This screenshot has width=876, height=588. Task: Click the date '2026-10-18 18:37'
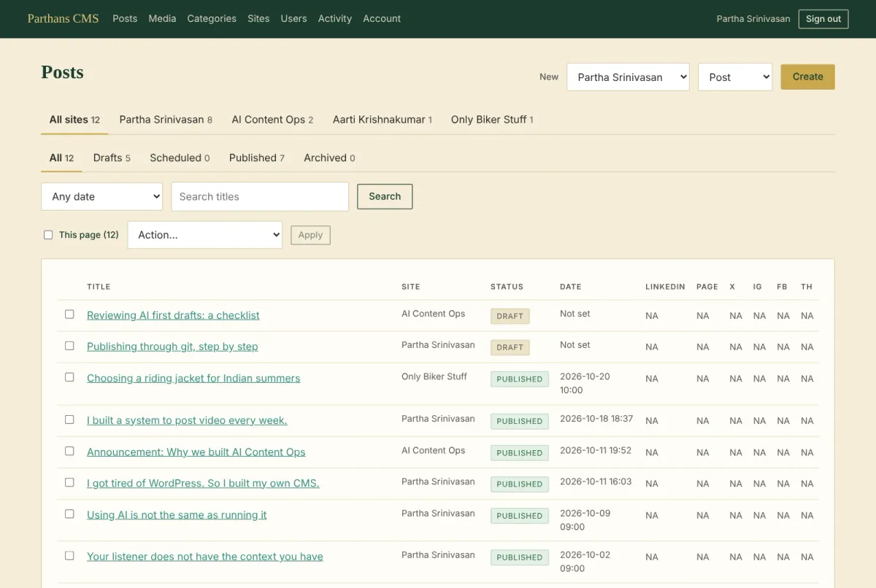pyautogui.click(x=596, y=419)
